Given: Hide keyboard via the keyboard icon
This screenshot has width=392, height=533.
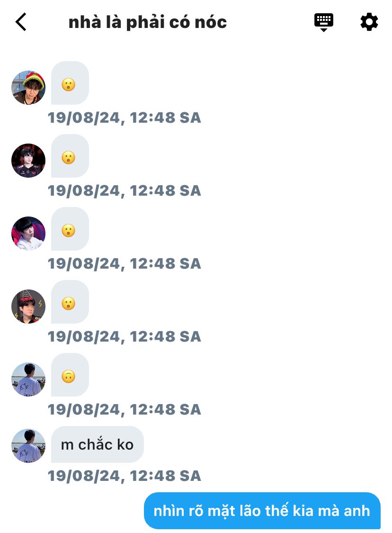Looking at the screenshot, I should 323,22.
